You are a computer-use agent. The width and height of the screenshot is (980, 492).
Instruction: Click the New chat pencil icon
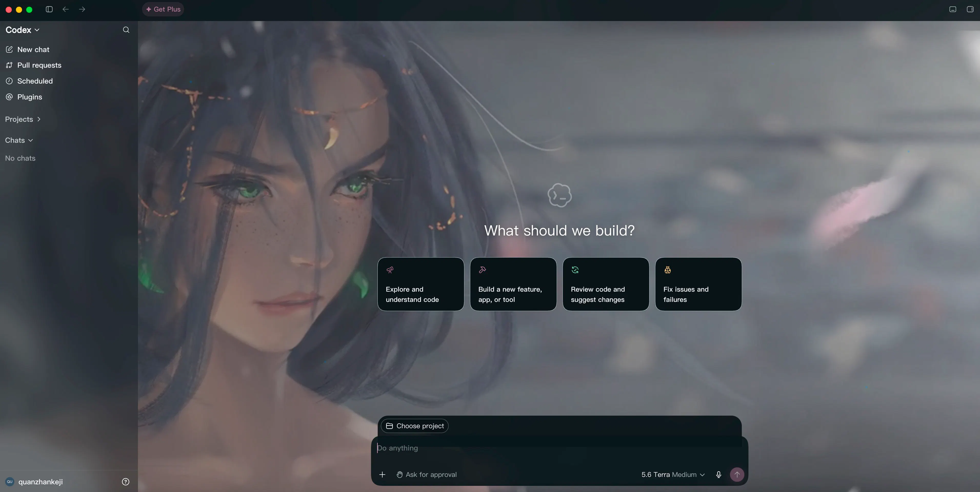coord(9,49)
